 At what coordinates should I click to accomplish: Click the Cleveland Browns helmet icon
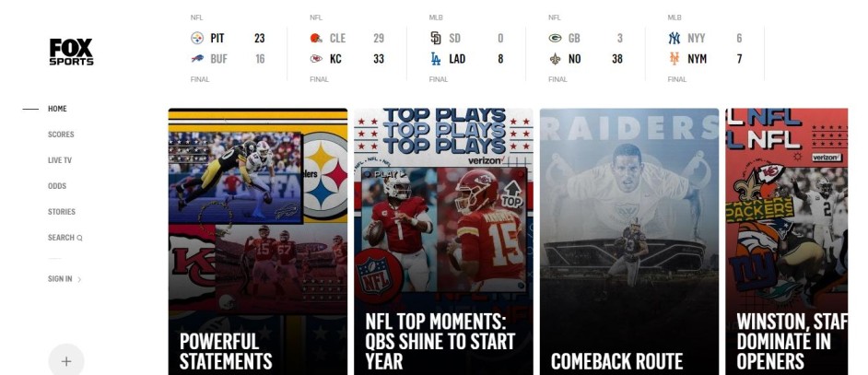316,38
